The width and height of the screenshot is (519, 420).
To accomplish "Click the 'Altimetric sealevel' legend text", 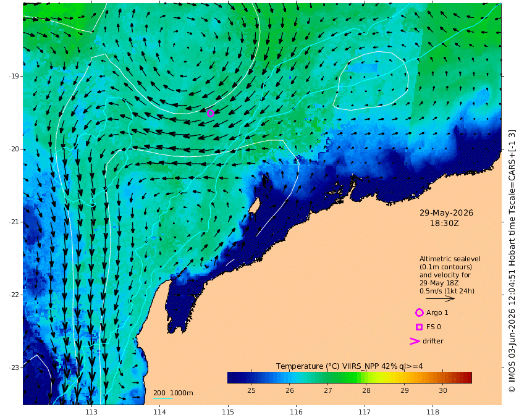I will click(450, 259).
